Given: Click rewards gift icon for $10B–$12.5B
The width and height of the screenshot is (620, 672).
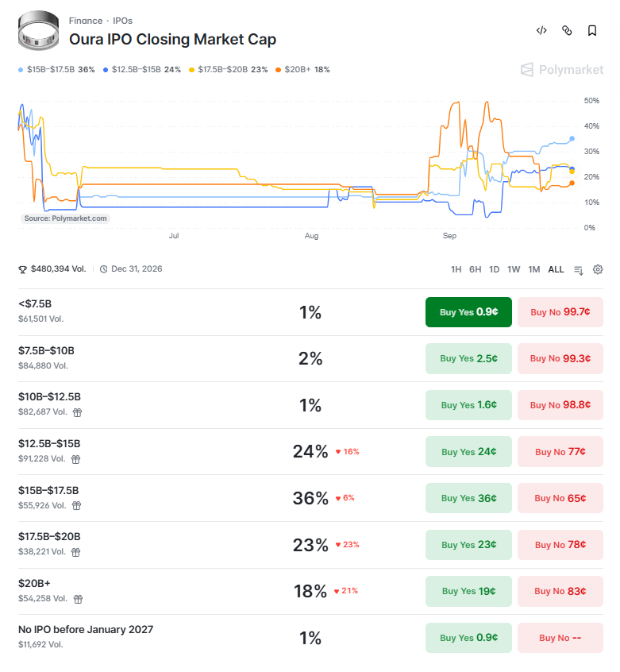Looking at the screenshot, I should click(x=77, y=412).
